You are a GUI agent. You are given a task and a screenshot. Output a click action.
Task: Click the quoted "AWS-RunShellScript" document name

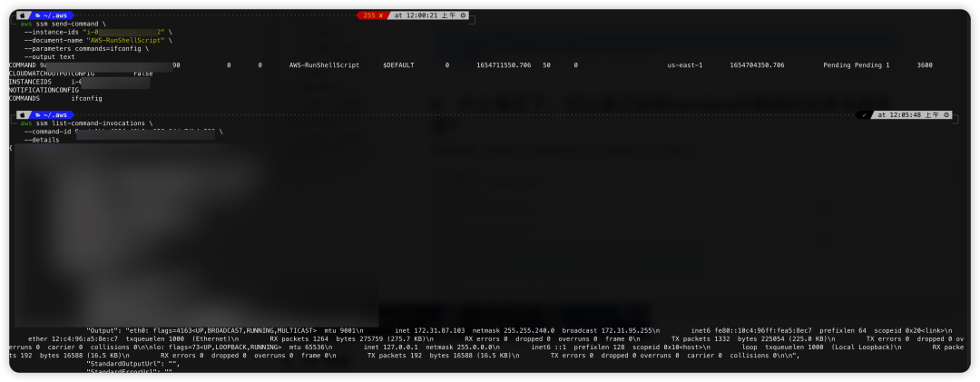[x=127, y=40]
